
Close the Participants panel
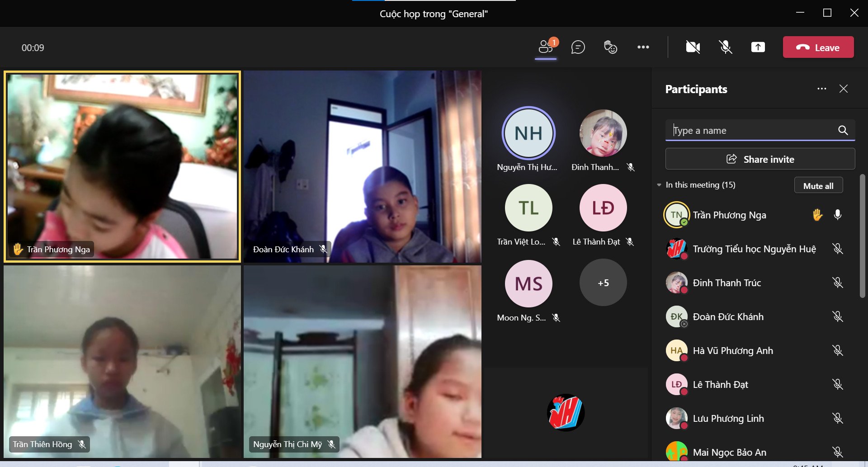pos(843,89)
